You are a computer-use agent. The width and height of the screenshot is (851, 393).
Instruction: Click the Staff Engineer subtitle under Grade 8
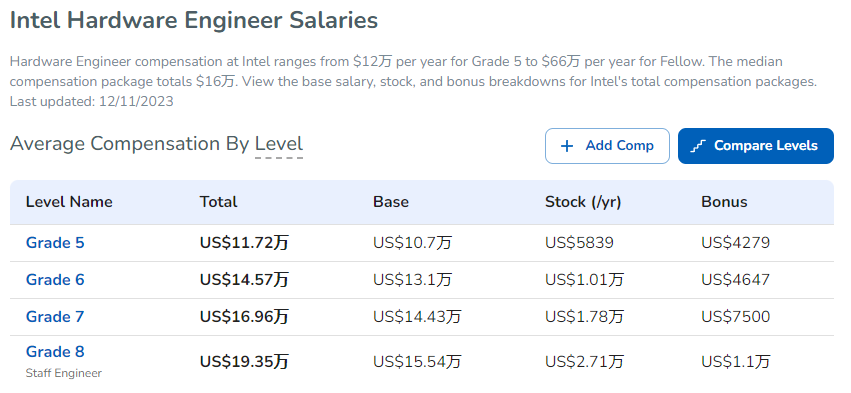point(63,373)
